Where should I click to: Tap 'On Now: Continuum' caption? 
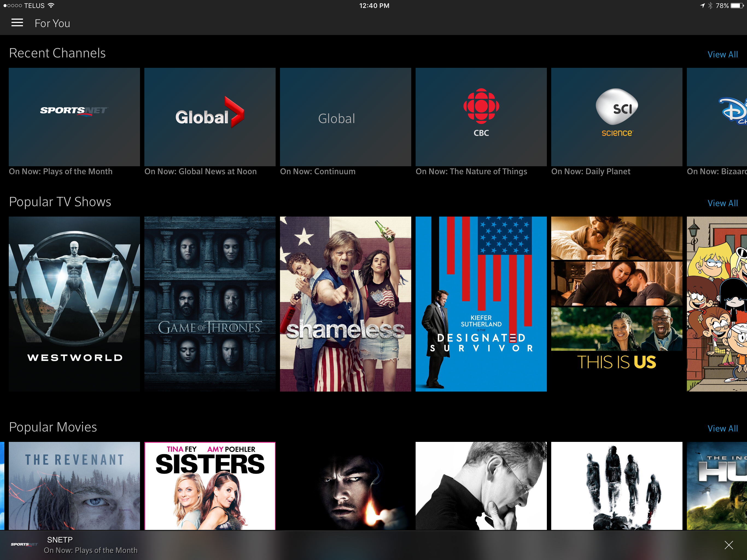pyautogui.click(x=318, y=171)
